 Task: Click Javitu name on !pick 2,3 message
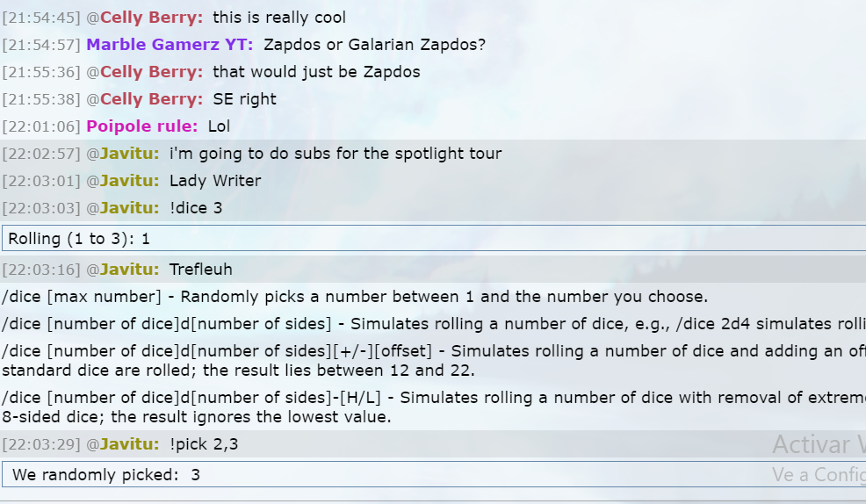(129, 443)
